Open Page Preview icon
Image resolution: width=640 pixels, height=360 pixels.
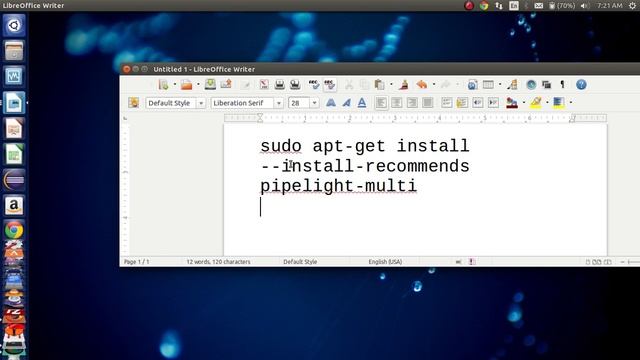click(295, 84)
